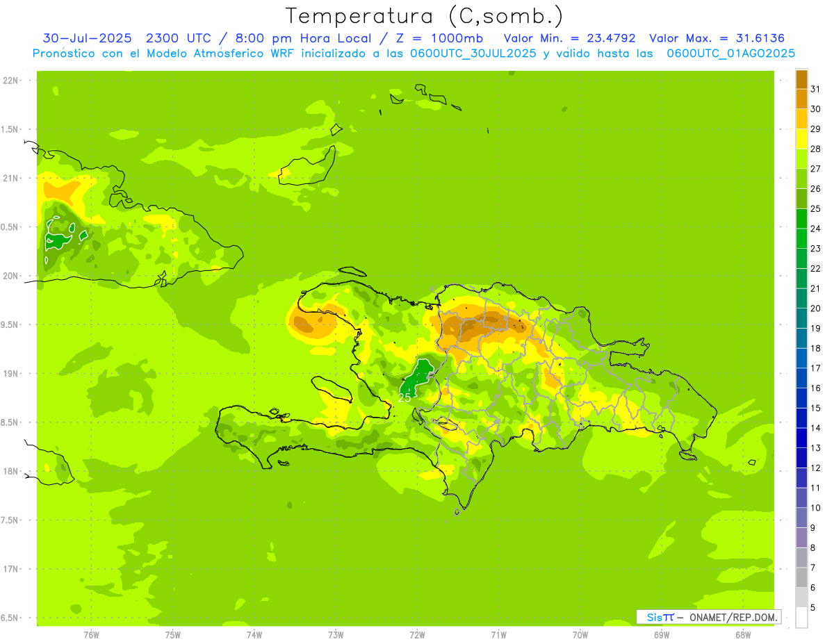Click "0600UTC_01AGO2025" validity end text
The image size is (834, 644).
(731, 53)
